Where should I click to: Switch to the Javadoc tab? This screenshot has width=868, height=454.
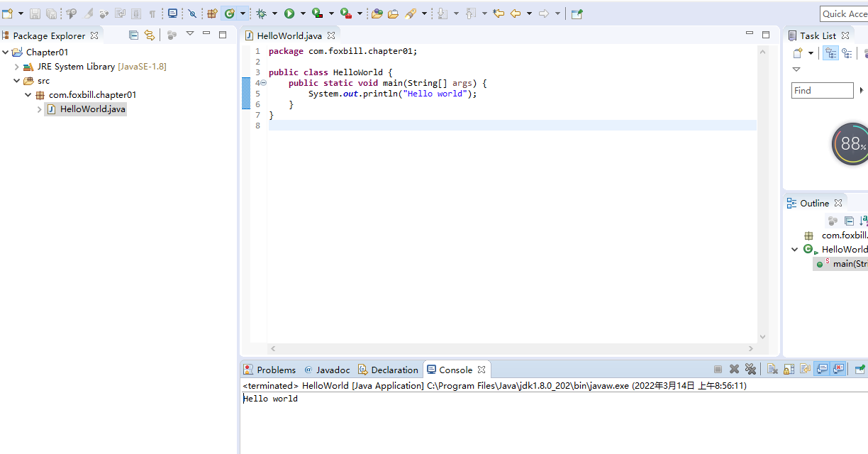(x=328, y=370)
